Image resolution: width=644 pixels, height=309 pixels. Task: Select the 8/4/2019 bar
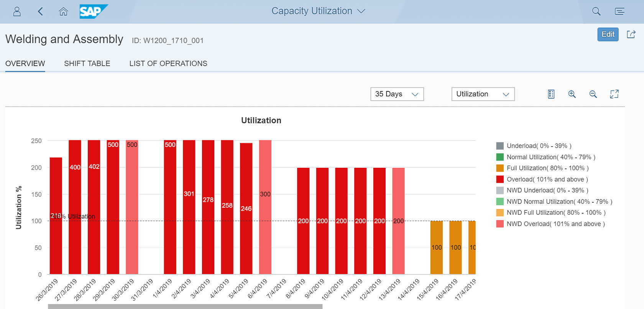(303, 221)
